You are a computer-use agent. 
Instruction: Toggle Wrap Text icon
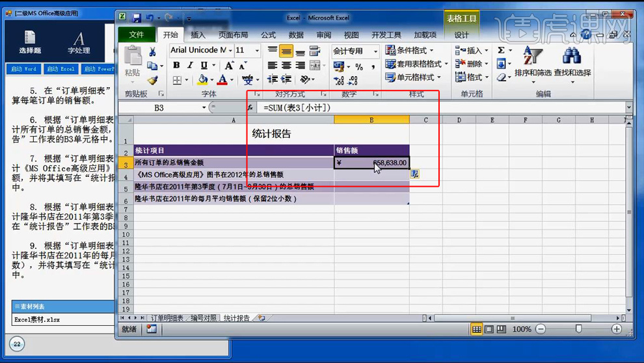pyautogui.click(x=315, y=51)
